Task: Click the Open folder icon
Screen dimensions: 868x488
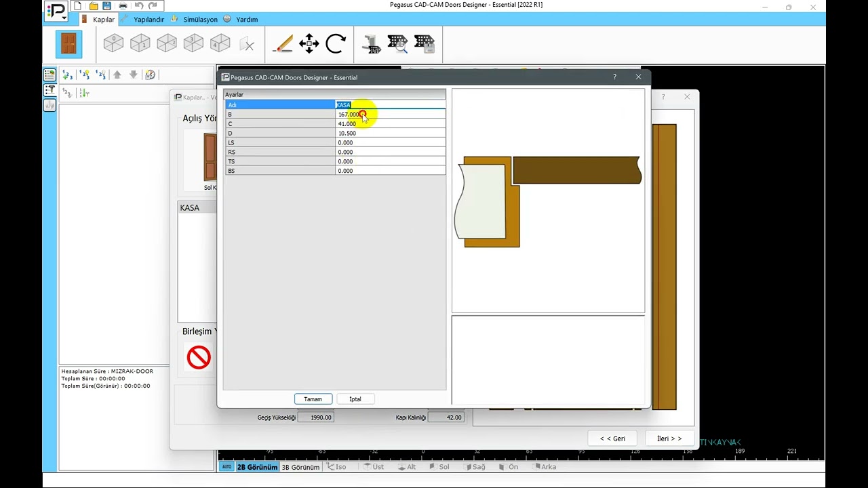Action: tap(93, 5)
